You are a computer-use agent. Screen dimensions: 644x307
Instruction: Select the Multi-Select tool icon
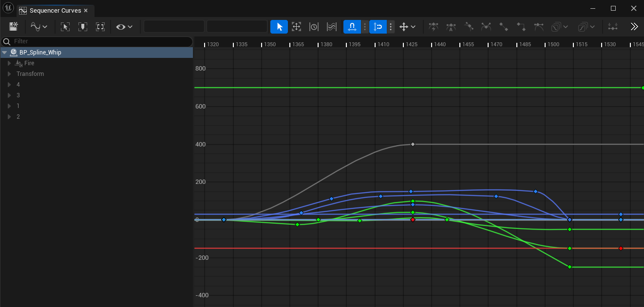[332, 27]
